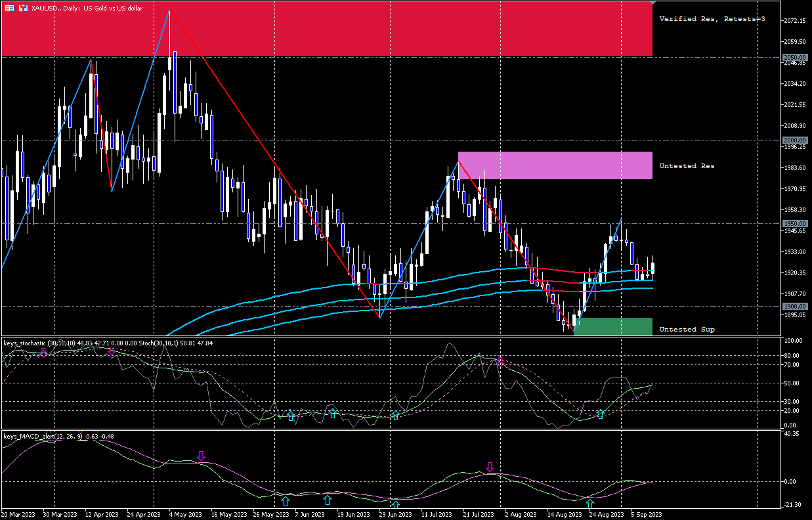Click MACD cyan up arrow near 24 Aug
The height and width of the screenshot is (520, 812).
(590, 504)
